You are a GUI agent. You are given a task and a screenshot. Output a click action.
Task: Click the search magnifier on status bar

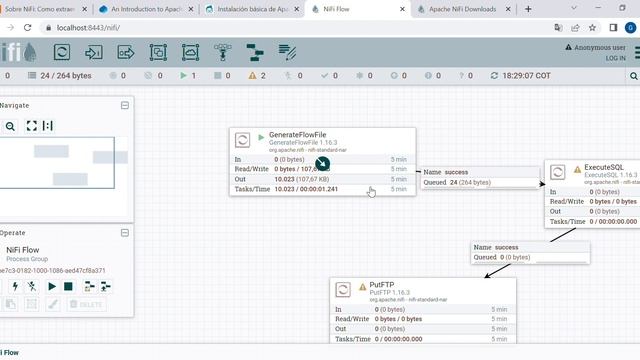[x=633, y=76]
